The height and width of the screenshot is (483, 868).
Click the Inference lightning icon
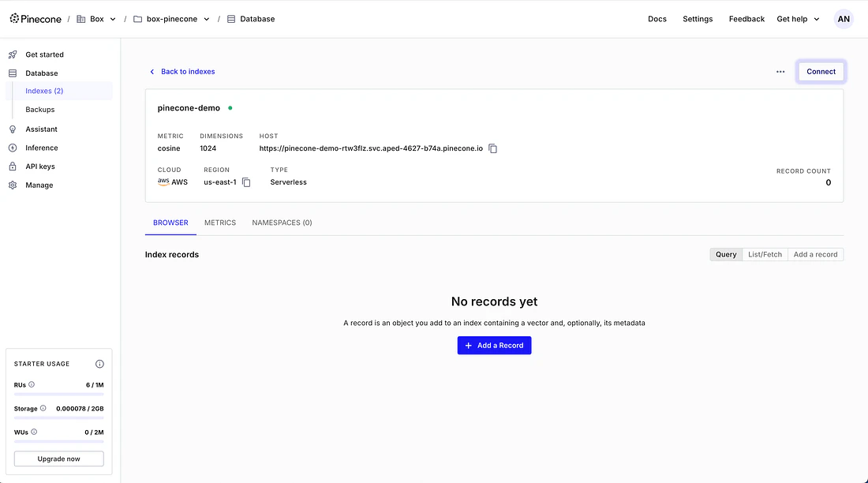click(13, 148)
